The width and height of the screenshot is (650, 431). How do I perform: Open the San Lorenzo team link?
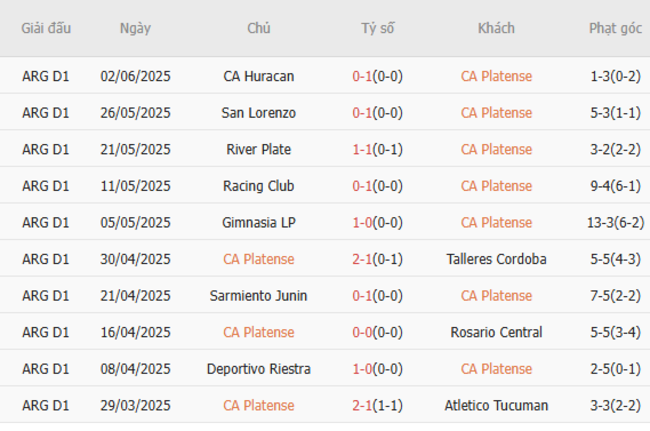pos(258,113)
